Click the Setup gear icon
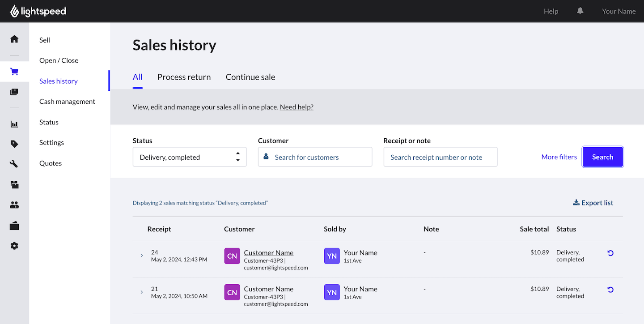This screenshot has height=324, width=644. click(x=14, y=246)
